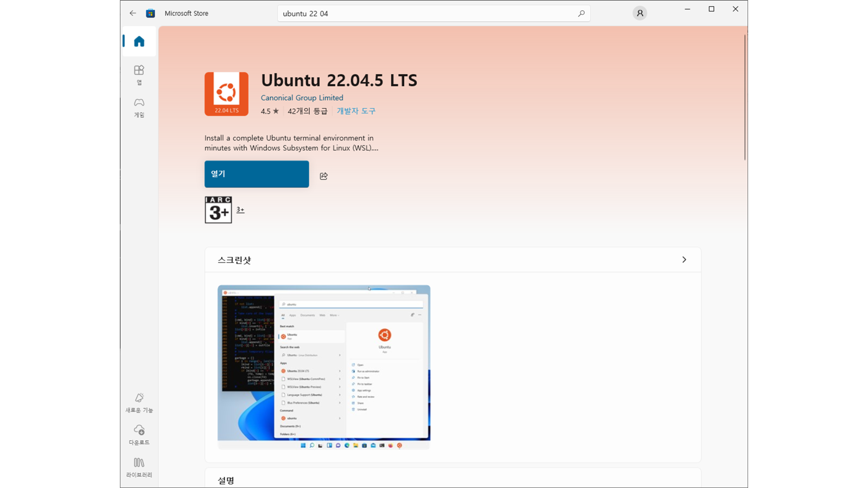Open the Ubuntu screenshot thumbnail
Viewport: 868px width, 488px height.
pos(324,367)
